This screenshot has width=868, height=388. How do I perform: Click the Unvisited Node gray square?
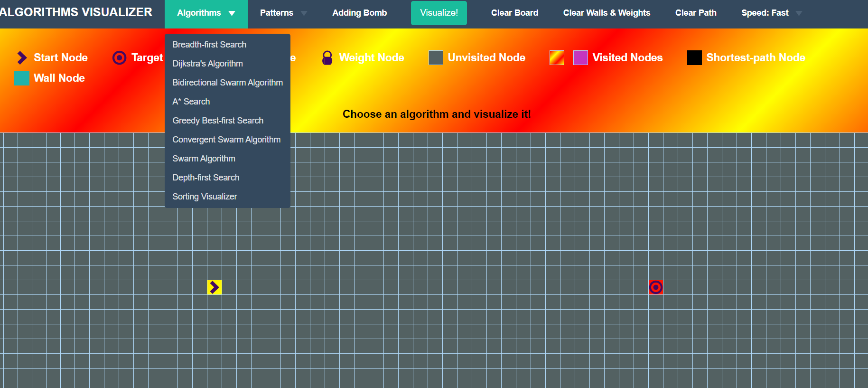pos(436,57)
